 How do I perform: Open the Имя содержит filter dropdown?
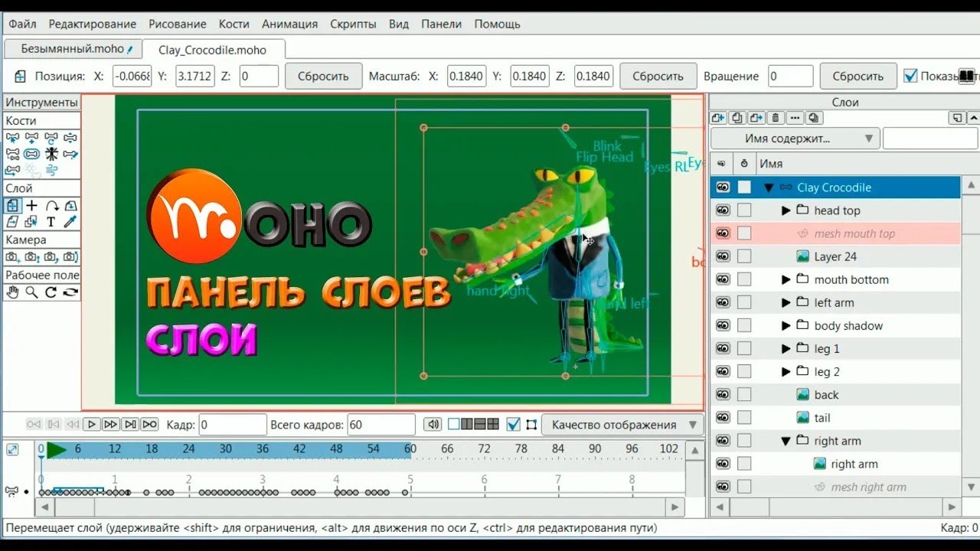(795, 139)
